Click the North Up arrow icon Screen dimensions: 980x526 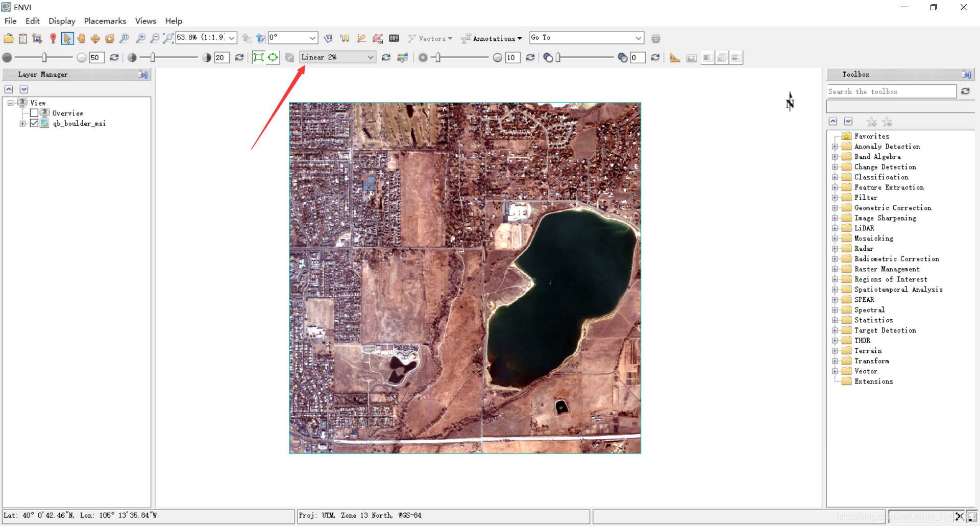point(261,38)
